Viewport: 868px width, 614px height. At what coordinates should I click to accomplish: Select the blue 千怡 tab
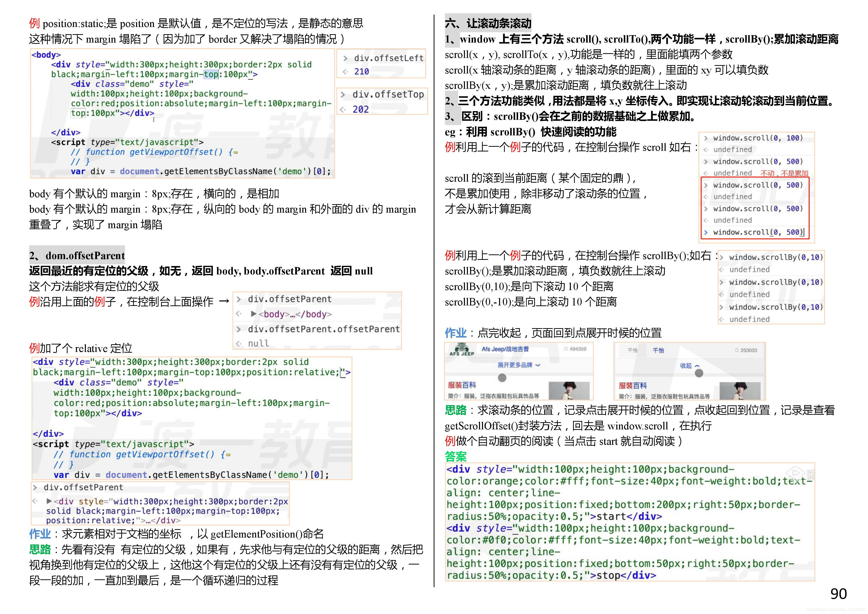pos(658,350)
